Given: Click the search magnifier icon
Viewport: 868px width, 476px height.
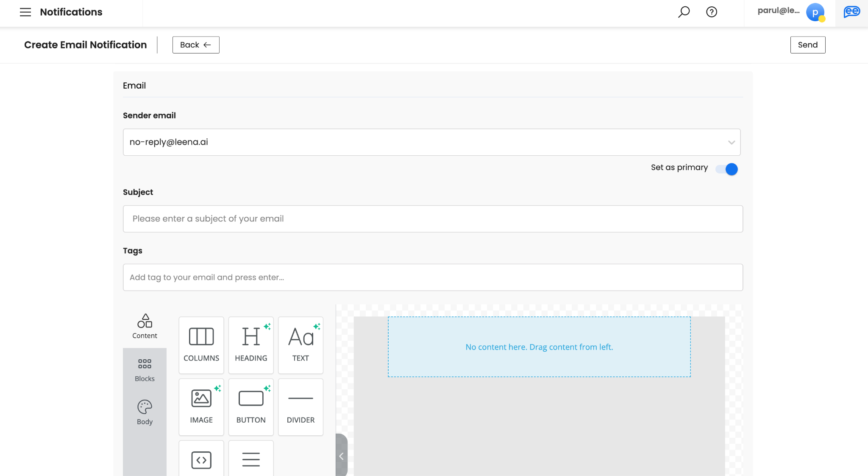Looking at the screenshot, I should (x=684, y=12).
